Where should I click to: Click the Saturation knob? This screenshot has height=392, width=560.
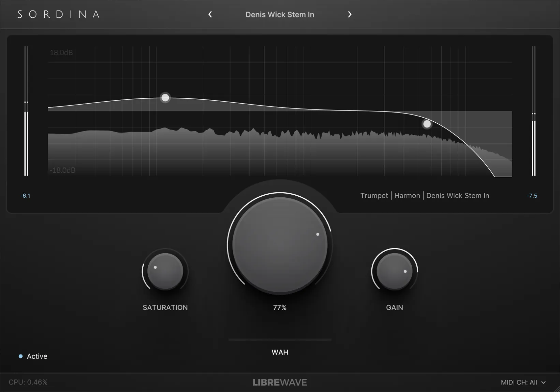pos(165,271)
